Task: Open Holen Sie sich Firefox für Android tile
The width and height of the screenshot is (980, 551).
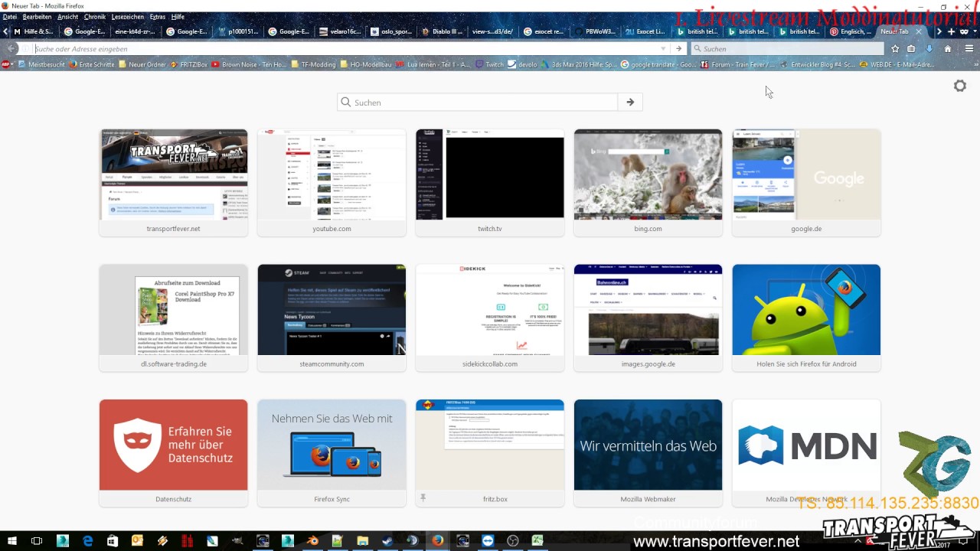Action: click(x=806, y=318)
